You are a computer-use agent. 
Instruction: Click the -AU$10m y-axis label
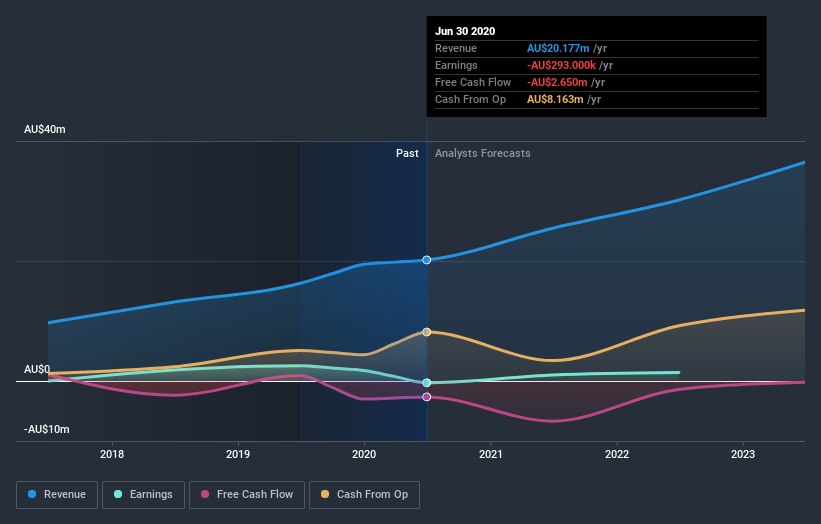pos(47,429)
